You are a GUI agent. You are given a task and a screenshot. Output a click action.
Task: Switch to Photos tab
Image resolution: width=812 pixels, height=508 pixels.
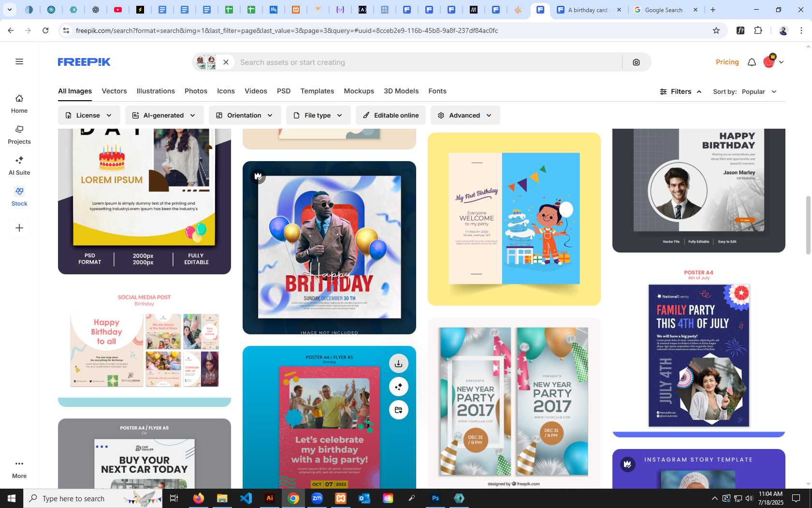click(x=196, y=91)
